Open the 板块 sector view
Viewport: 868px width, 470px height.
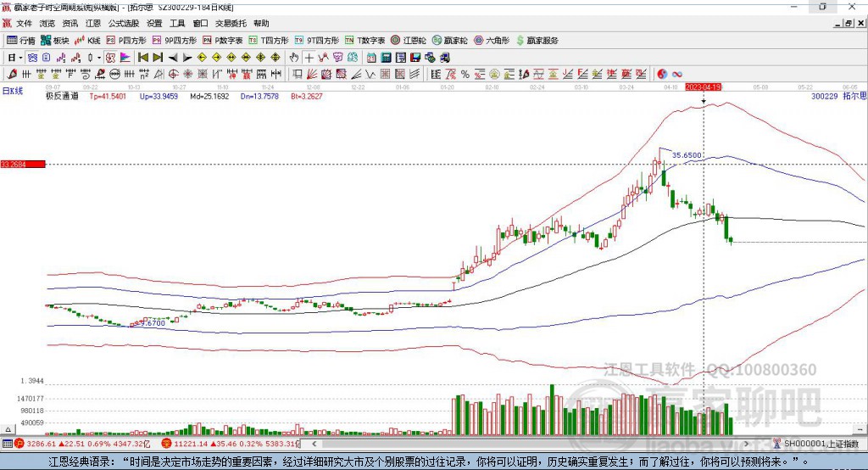[54, 41]
